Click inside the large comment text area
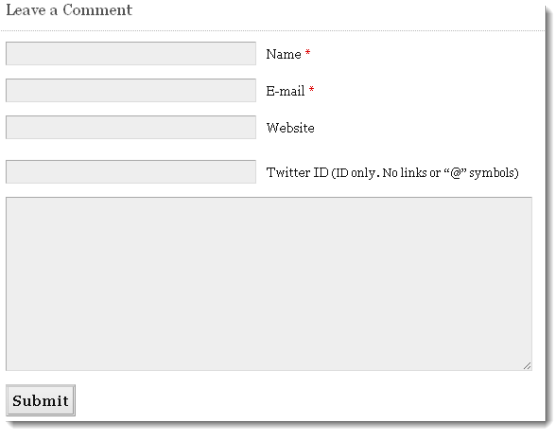This screenshot has width=560, height=435. coord(269,284)
